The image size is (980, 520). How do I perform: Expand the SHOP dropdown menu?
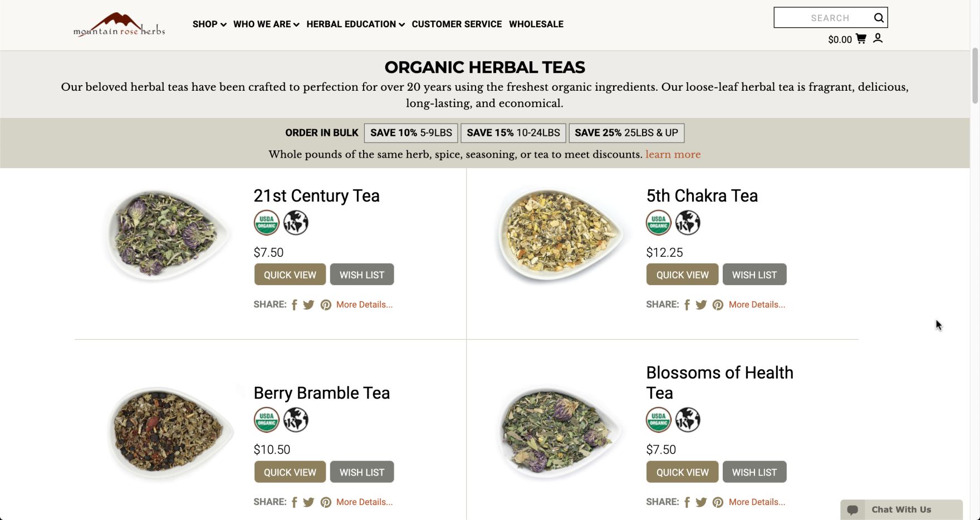click(209, 24)
